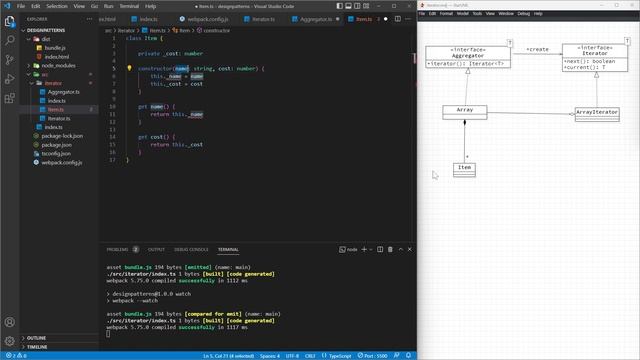Click customize layout icon in title bar
The image size is (640, 360).
(367, 6)
